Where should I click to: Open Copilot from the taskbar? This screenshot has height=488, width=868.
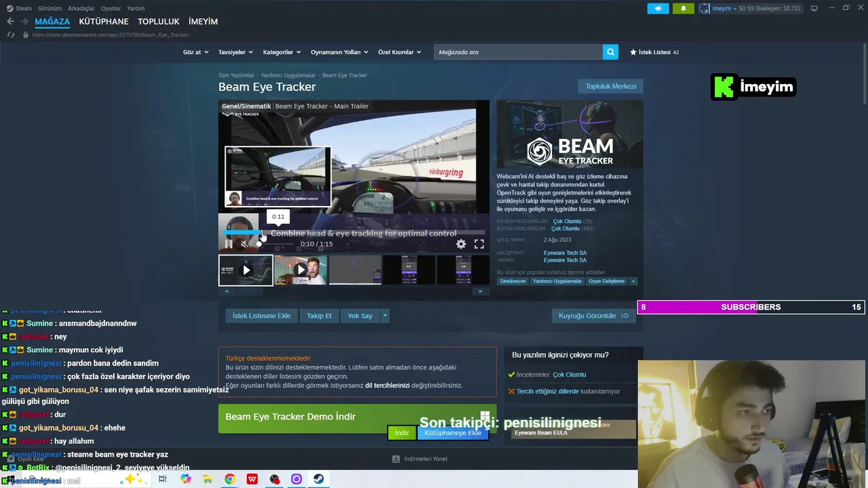(x=186, y=479)
